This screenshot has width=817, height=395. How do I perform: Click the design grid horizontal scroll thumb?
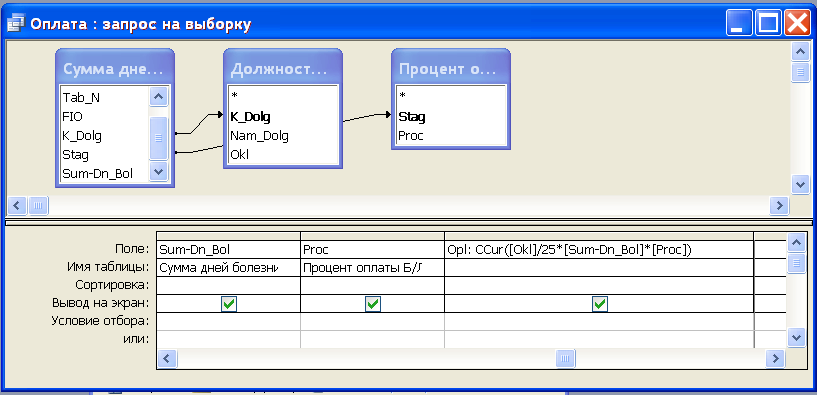click(566, 358)
